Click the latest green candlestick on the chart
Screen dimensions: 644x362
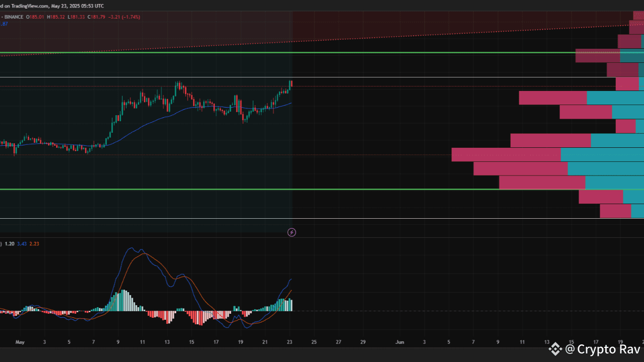tap(290, 84)
